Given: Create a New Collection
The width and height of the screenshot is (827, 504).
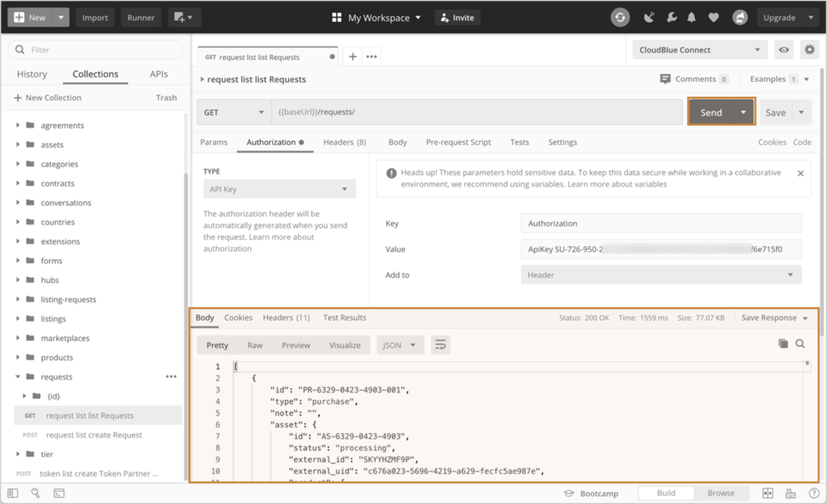Looking at the screenshot, I should [48, 98].
